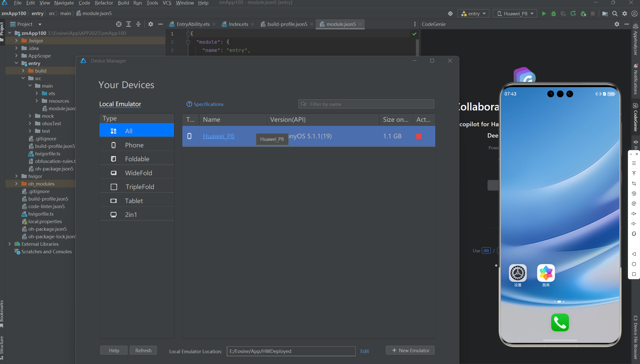Select the Foldable device type
This screenshot has height=364, width=640.
137,159
